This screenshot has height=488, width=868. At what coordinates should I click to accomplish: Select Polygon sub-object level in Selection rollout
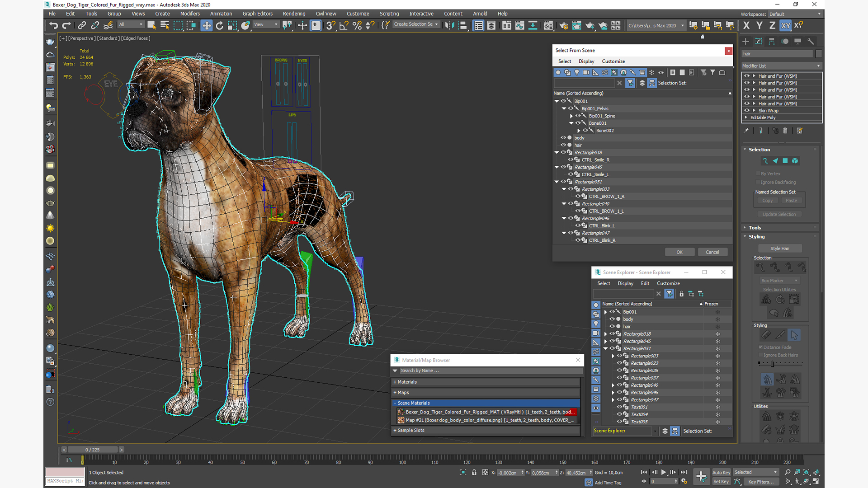[x=785, y=161]
